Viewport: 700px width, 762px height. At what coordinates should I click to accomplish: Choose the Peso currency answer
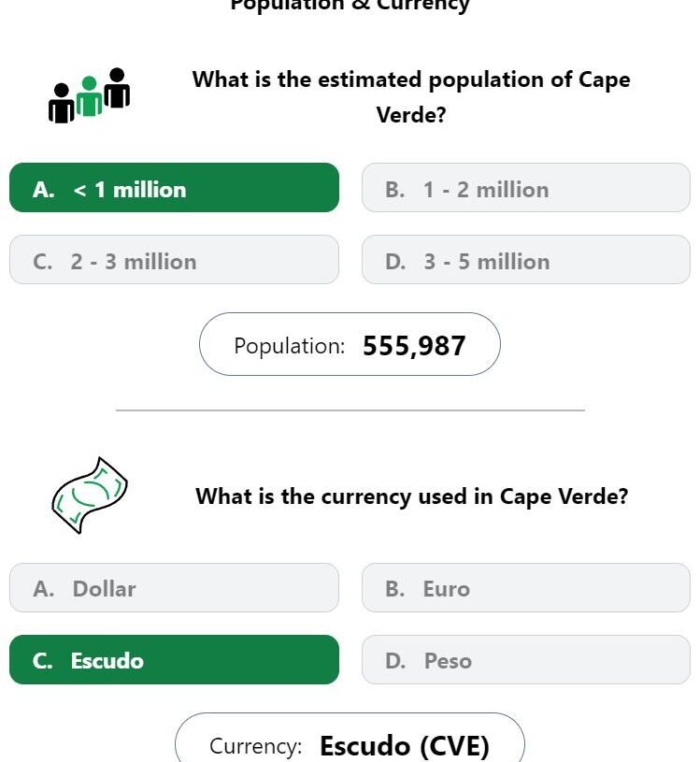coord(526,659)
